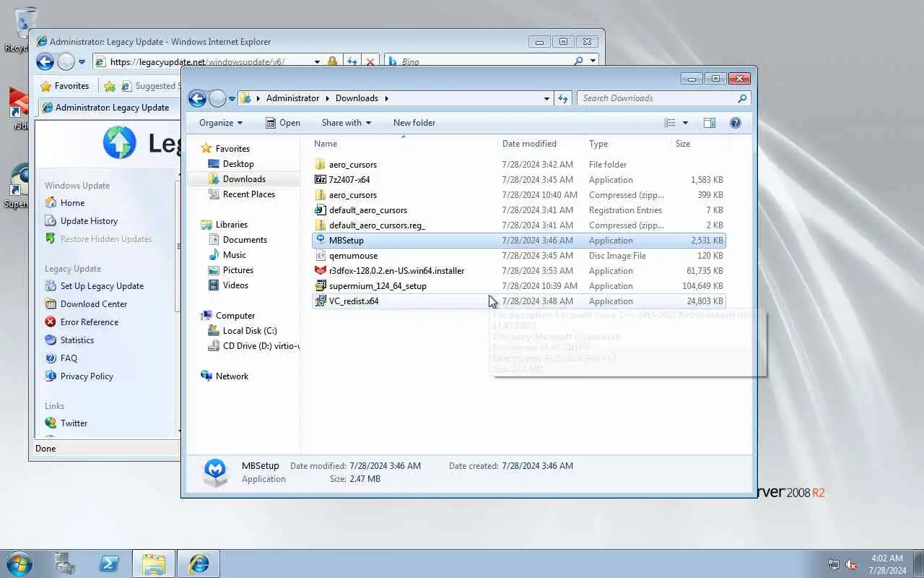Select the aero_cursors file folder icon
The image size is (924, 578).
click(321, 165)
